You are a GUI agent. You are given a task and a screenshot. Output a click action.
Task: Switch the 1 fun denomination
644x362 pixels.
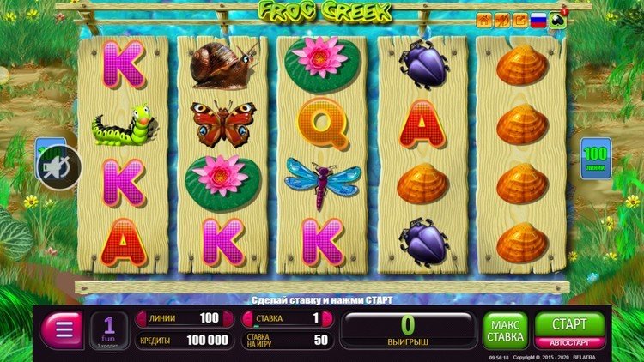[x=109, y=331]
